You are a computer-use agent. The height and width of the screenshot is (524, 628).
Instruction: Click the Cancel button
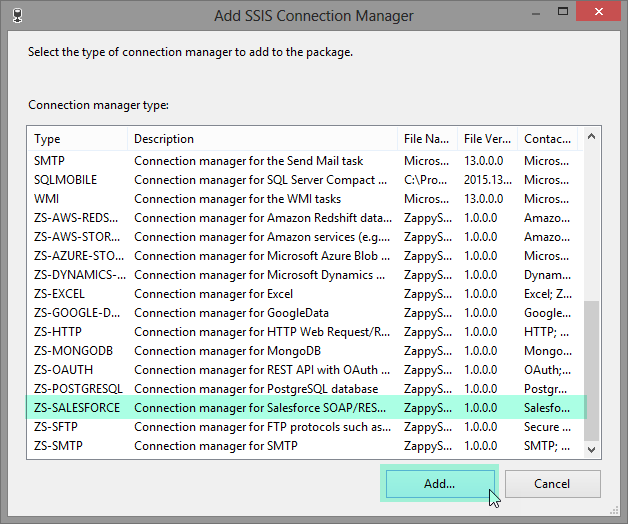[x=552, y=484]
